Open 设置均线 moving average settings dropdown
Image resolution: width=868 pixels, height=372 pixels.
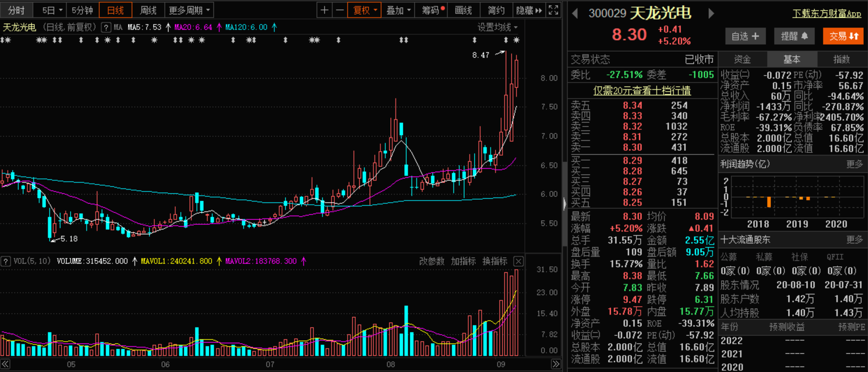pyautogui.click(x=497, y=27)
